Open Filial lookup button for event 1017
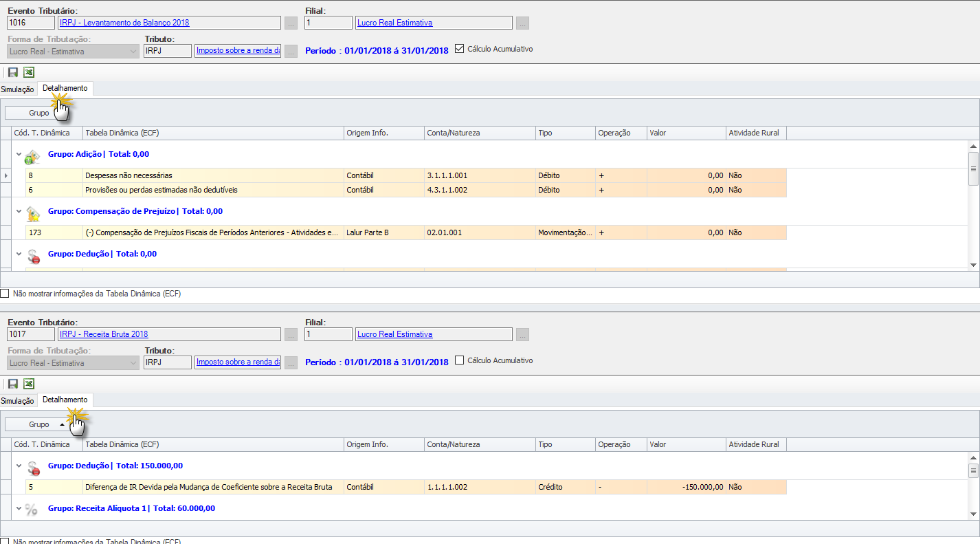Viewport: 980px width, 544px height. coord(523,335)
